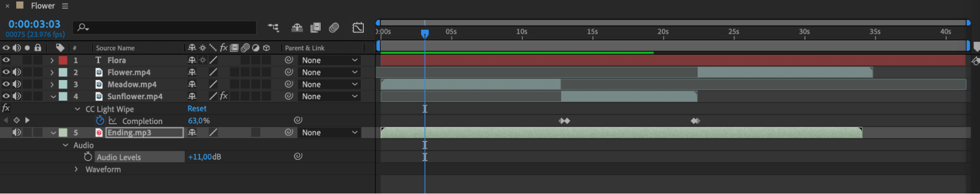Click the teal label color of Flower.mp4
The width and height of the screenshot is (980, 194).
(x=63, y=72)
